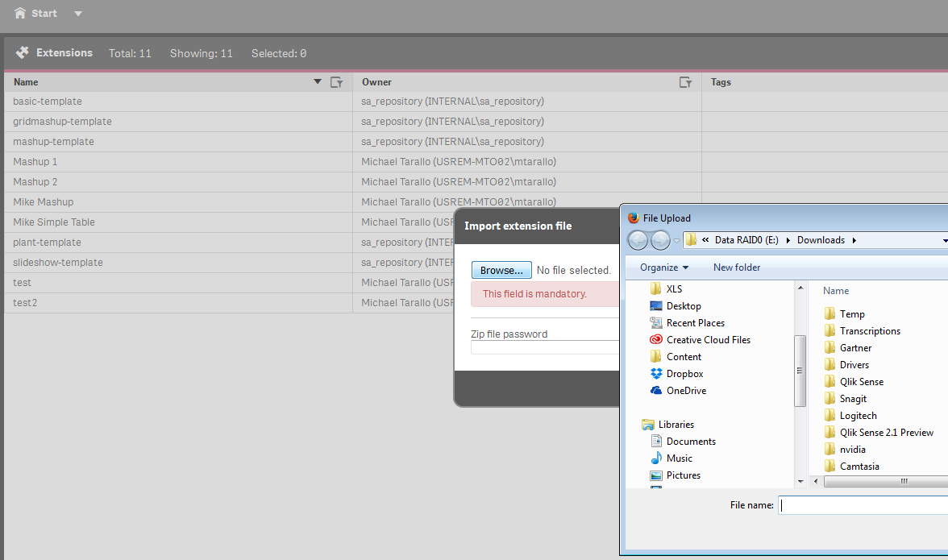The height and width of the screenshot is (560, 948).
Task: Click navigation pane vertical scrollbar thumb
Action: pyautogui.click(x=800, y=371)
